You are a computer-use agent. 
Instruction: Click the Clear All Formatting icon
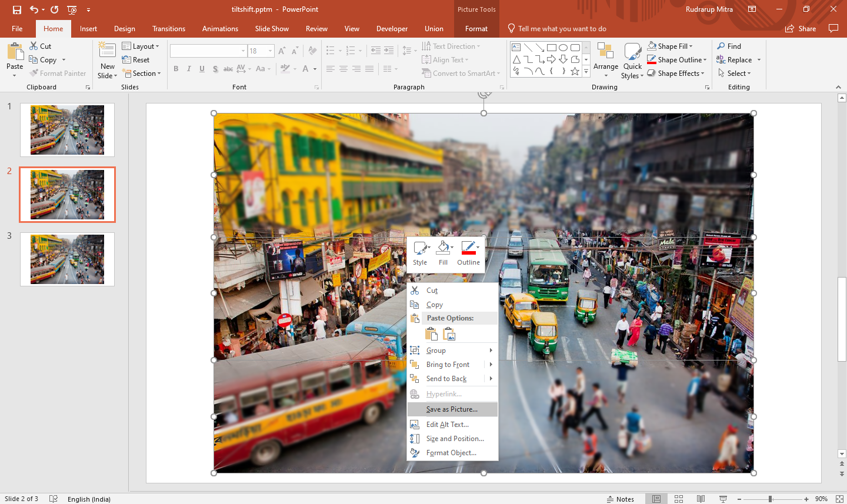(312, 51)
